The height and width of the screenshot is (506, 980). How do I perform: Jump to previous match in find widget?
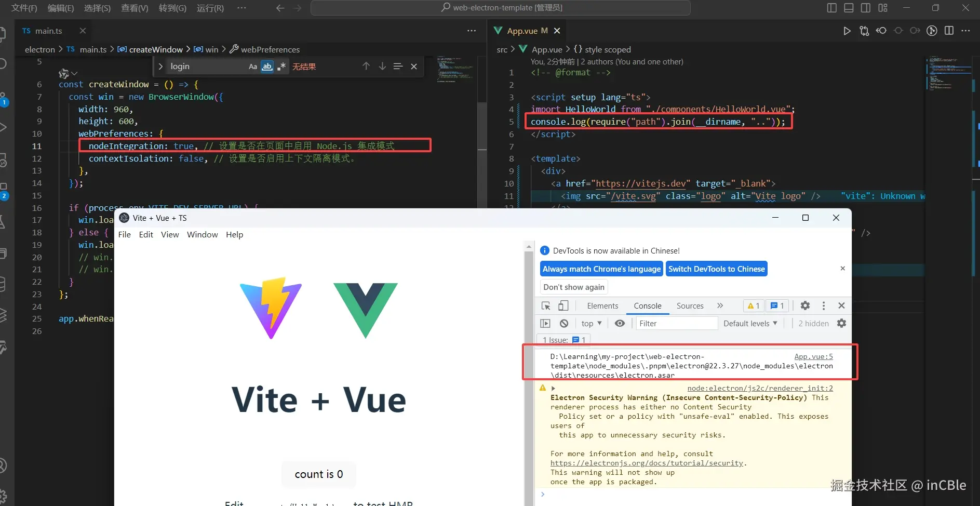(366, 66)
